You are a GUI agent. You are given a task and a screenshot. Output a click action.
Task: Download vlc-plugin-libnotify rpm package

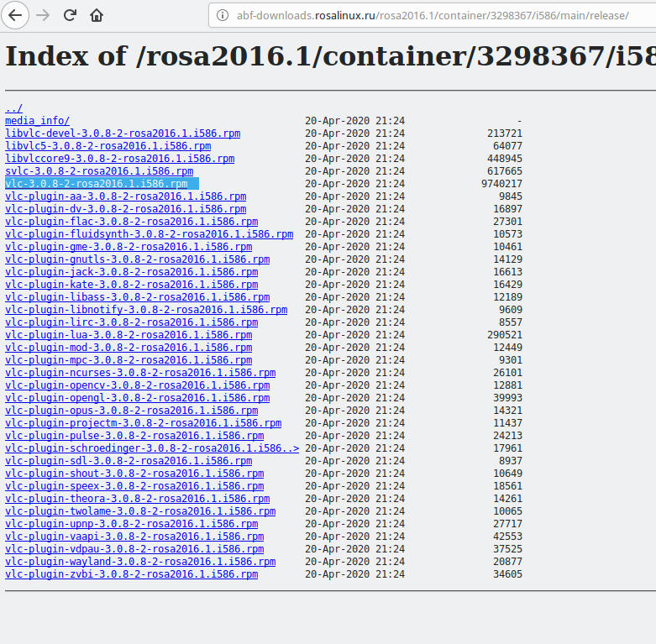[x=146, y=310]
